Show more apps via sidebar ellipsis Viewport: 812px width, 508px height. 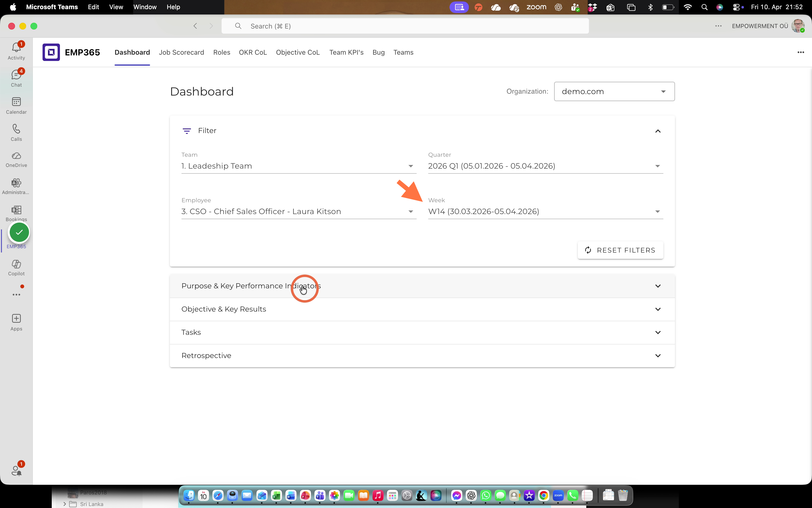tap(16, 295)
